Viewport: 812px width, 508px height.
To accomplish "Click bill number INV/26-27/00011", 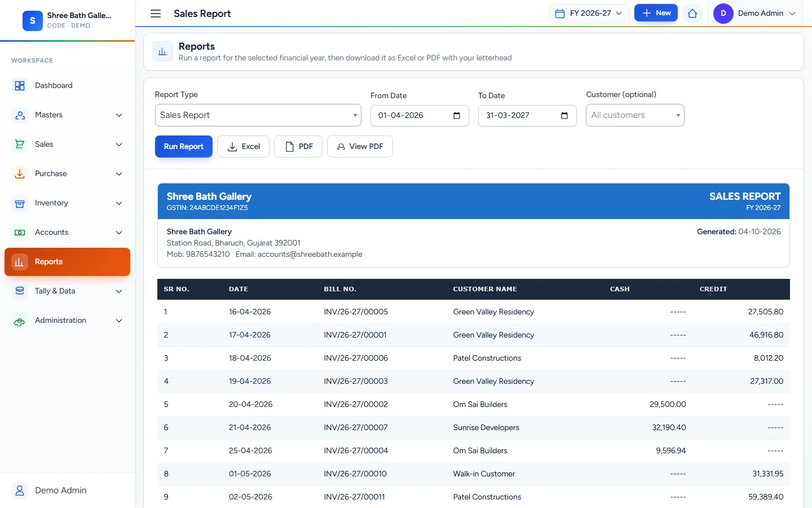I will click(354, 497).
